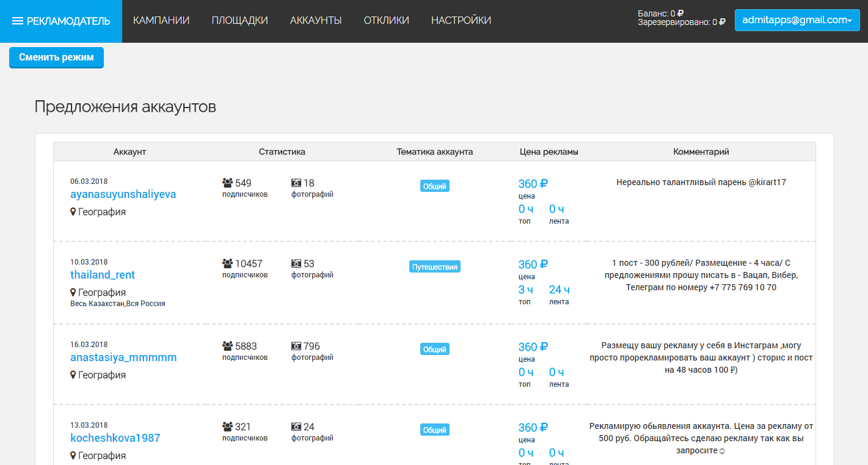This screenshot has width=868, height=465.
Task: Click the hamburger menu icon beside Рекламодатель
Action: (18, 21)
